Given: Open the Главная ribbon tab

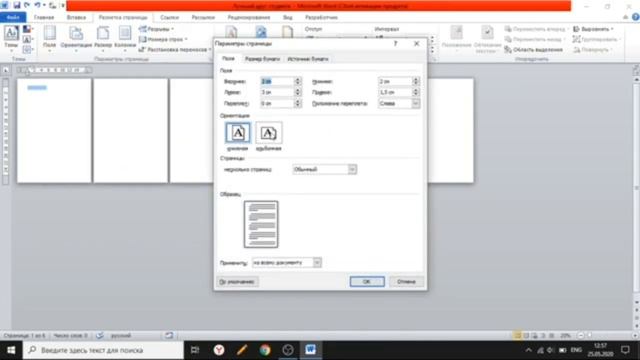Looking at the screenshot, I should (x=44, y=17).
